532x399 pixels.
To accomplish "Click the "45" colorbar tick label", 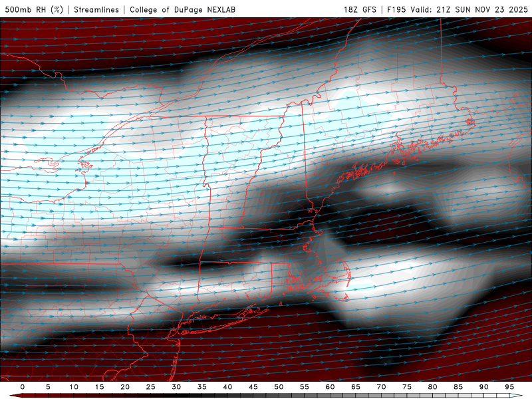I will point(253,387).
